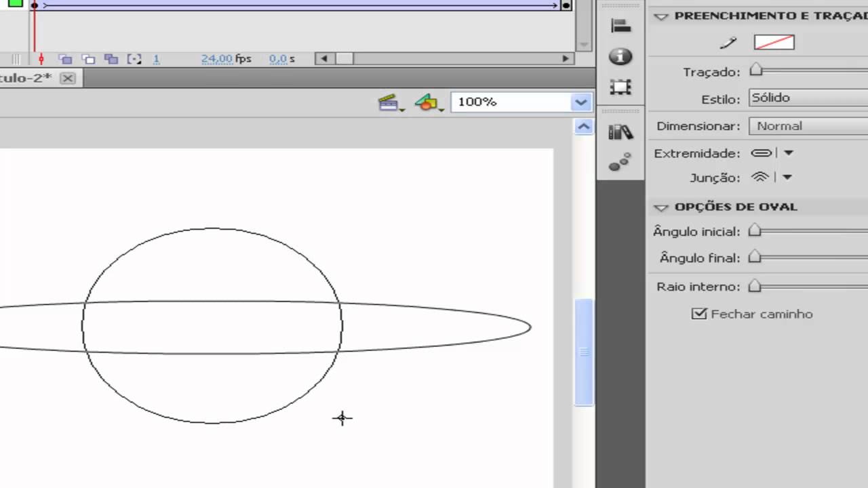Open the Dimensionar Normal dropdown
Viewport: 868px width, 488px height.
click(808, 126)
